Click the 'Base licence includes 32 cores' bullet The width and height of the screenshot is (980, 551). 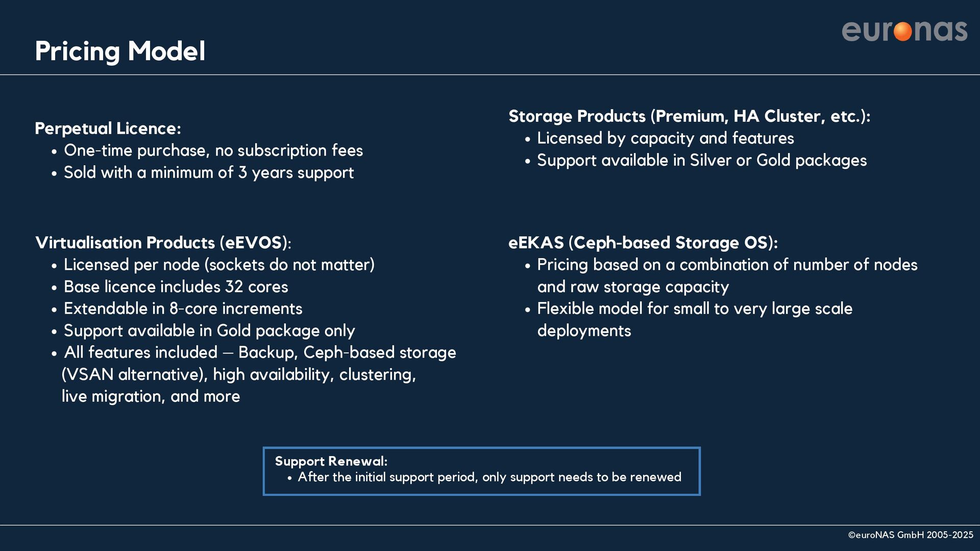(x=176, y=287)
